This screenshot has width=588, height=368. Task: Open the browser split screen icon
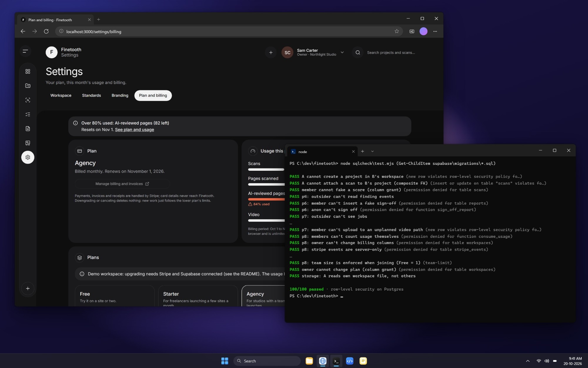412,31
